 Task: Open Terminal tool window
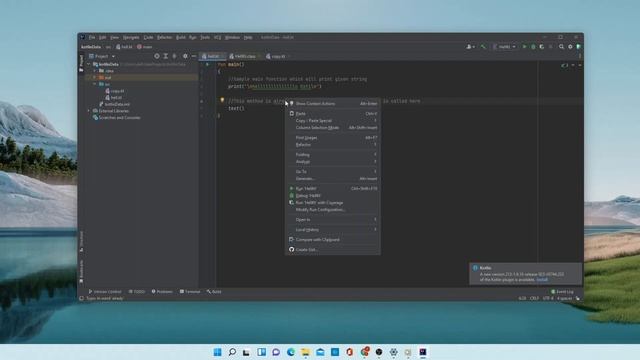tap(190, 291)
